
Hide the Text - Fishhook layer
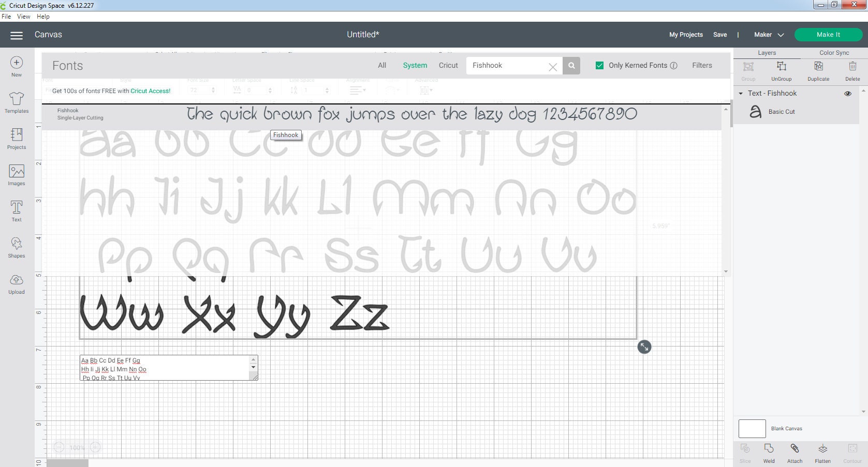[x=848, y=94]
